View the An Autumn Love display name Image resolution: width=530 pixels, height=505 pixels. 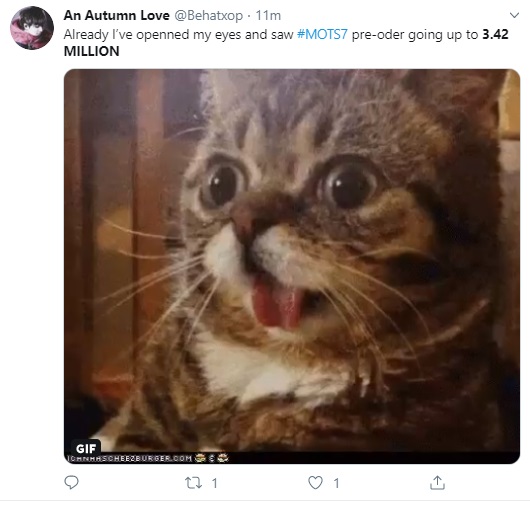[x=117, y=15]
